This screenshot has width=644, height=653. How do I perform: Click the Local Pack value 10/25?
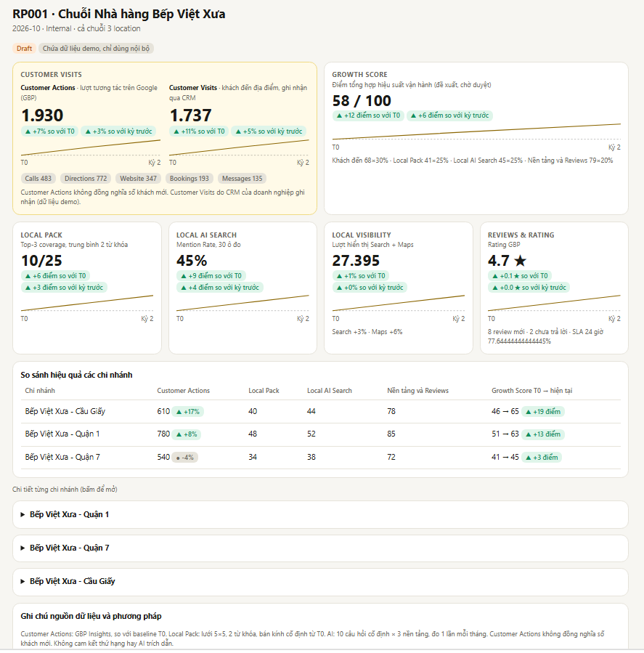coord(41,261)
